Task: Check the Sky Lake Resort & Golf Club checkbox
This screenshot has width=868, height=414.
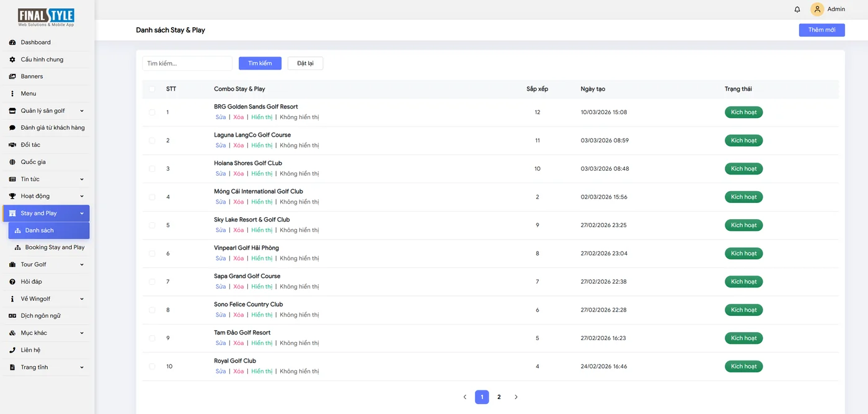Action: [152, 225]
